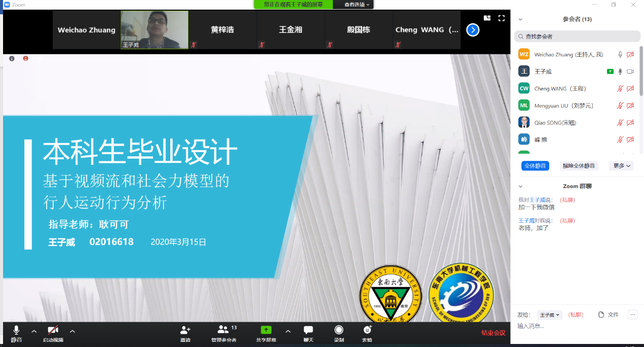Click the 邀请 invite icon
The image size is (644, 347).
point(185,331)
